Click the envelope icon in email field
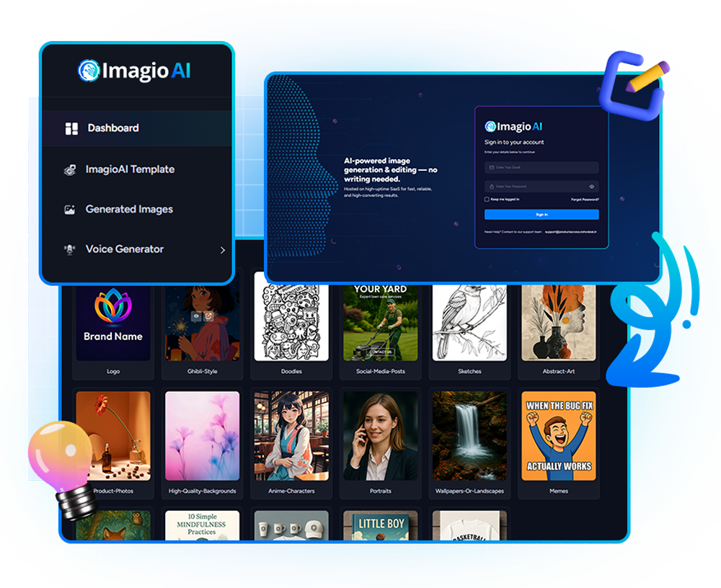Screen dimensions: 721x588 click(492, 167)
